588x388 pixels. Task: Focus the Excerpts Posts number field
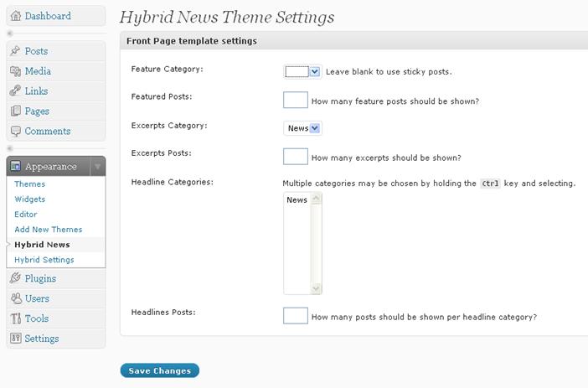[x=296, y=157]
